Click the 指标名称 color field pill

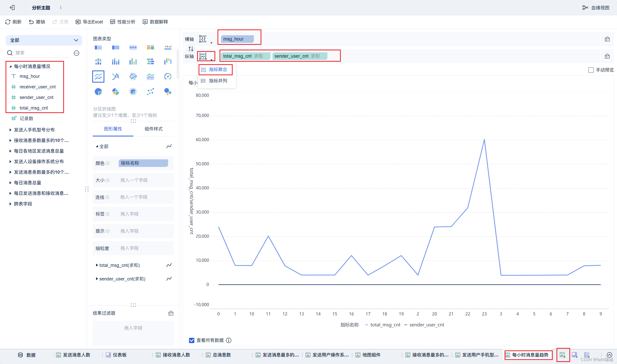point(143,163)
